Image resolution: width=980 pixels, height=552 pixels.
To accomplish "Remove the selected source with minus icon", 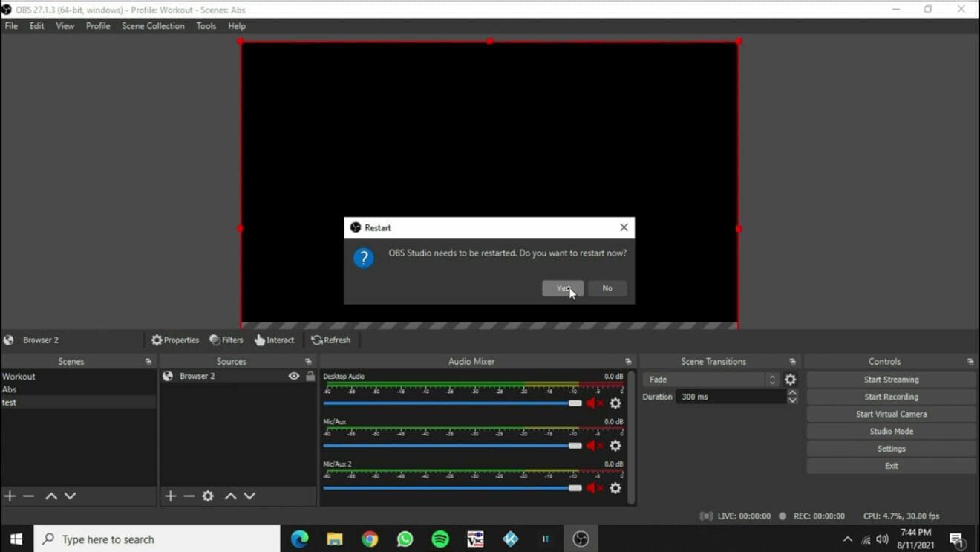I will tap(189, 496).
